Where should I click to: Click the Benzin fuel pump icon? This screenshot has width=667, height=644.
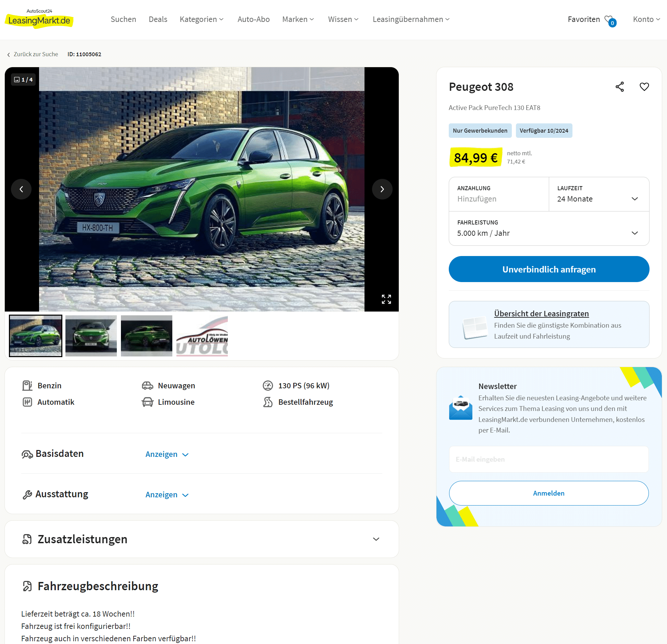pyautogui.click(x=27, y=386)
